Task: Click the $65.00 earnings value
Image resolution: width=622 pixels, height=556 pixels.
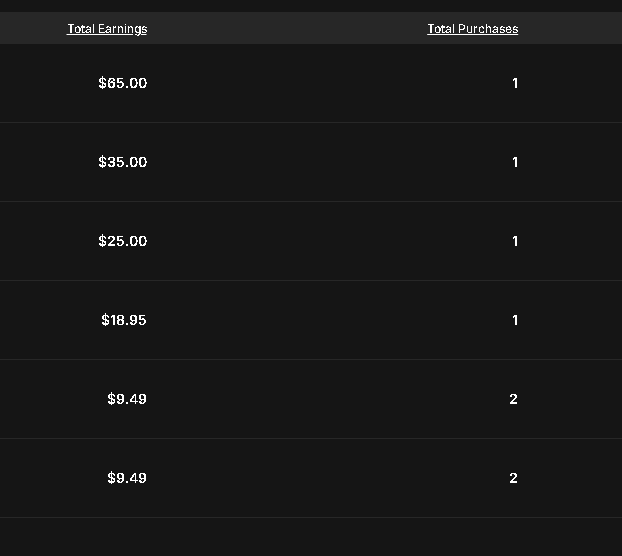Action: point(122,83)
